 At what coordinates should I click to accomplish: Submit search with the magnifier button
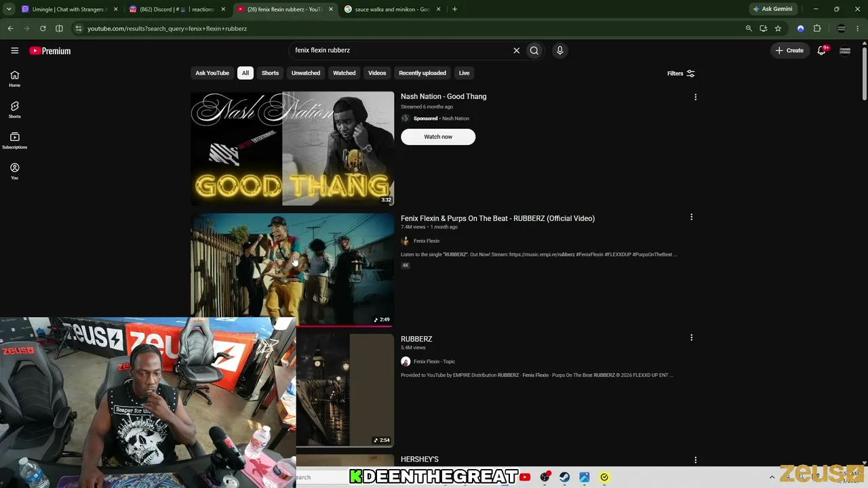coord(534,50)
